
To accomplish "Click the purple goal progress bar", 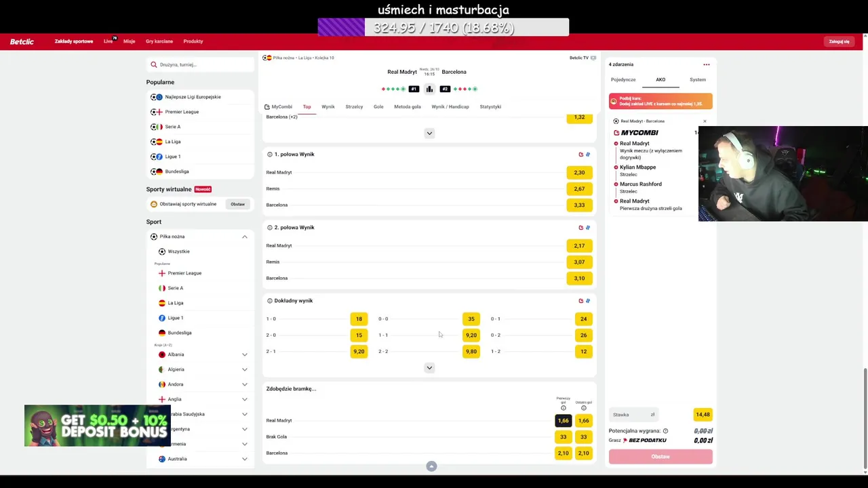I will tap(443, 28).
